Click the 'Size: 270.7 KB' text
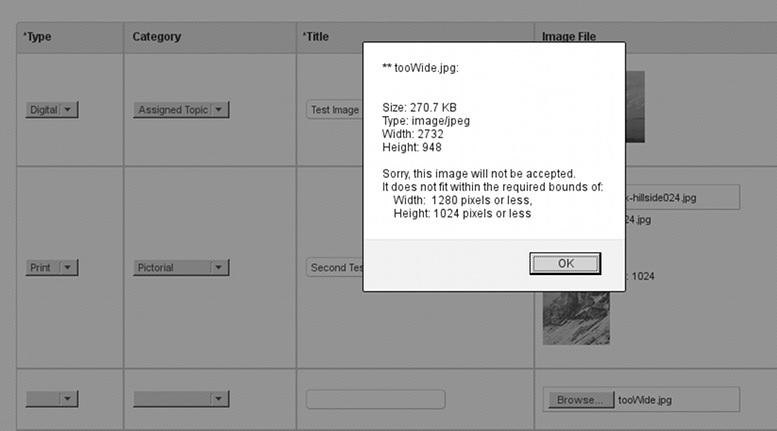The width and height of the screenshot is (777, 431). click(419, 108)
